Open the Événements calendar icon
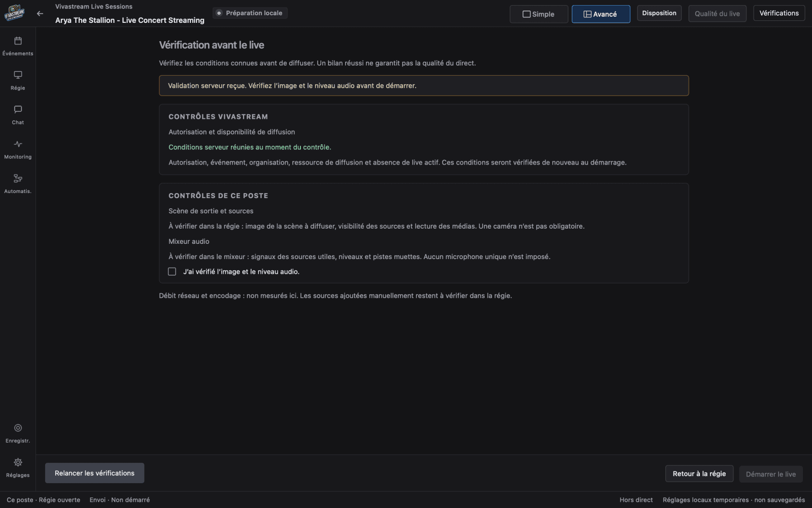 tap(18, 41)
